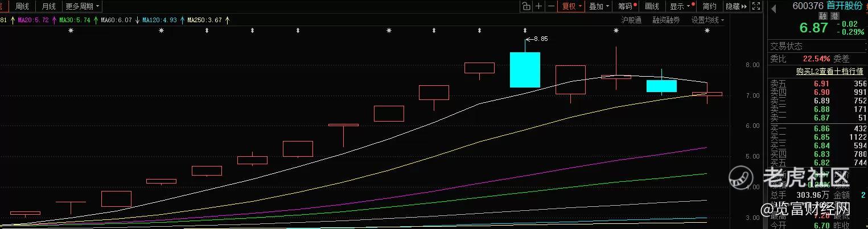Click the 买一 price 6.86 row

(x=818, y=129)
